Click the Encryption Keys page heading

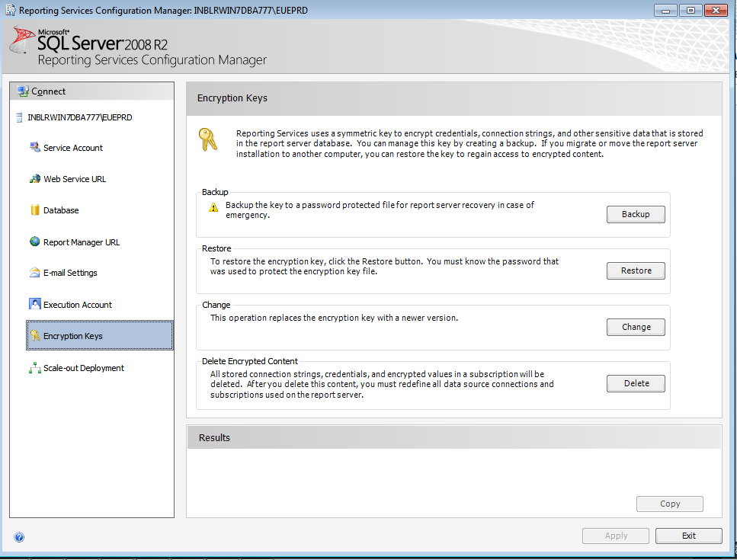tap(232, 98)
